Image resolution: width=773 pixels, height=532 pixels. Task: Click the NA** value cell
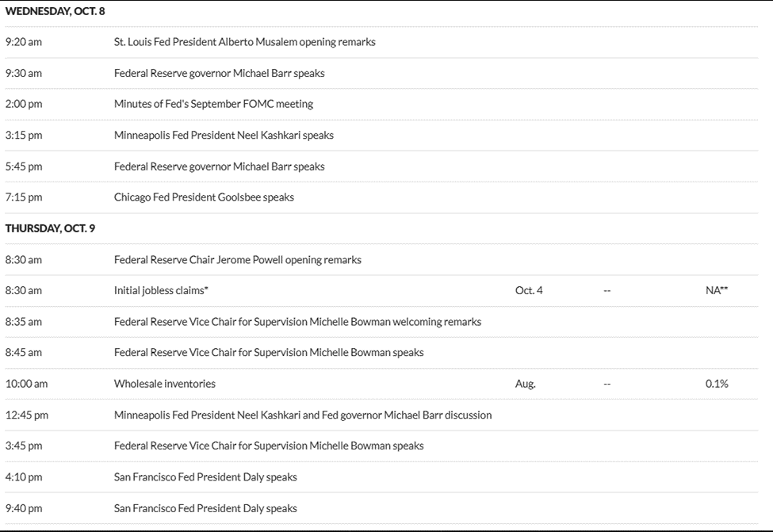coord(715,290)
